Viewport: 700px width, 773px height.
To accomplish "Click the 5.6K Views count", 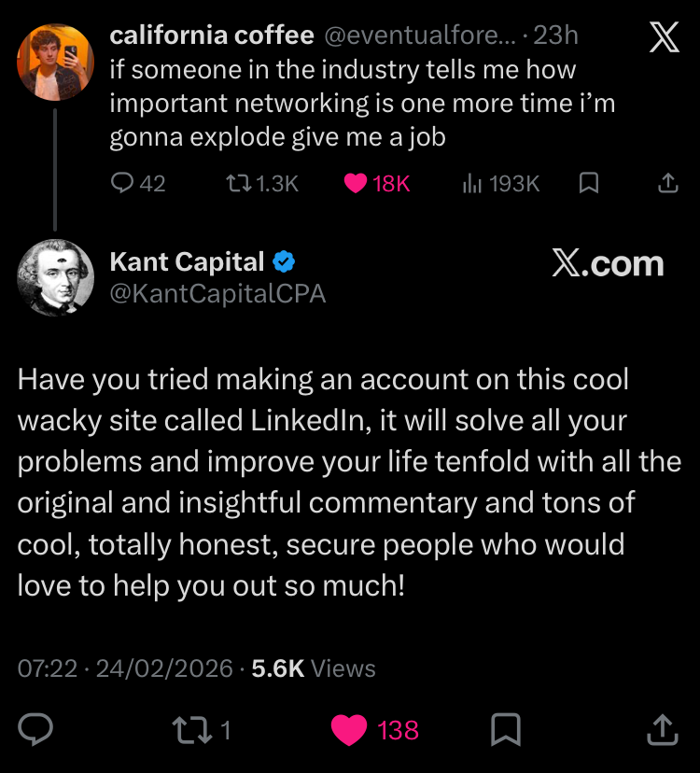I will tap(314, 668).
